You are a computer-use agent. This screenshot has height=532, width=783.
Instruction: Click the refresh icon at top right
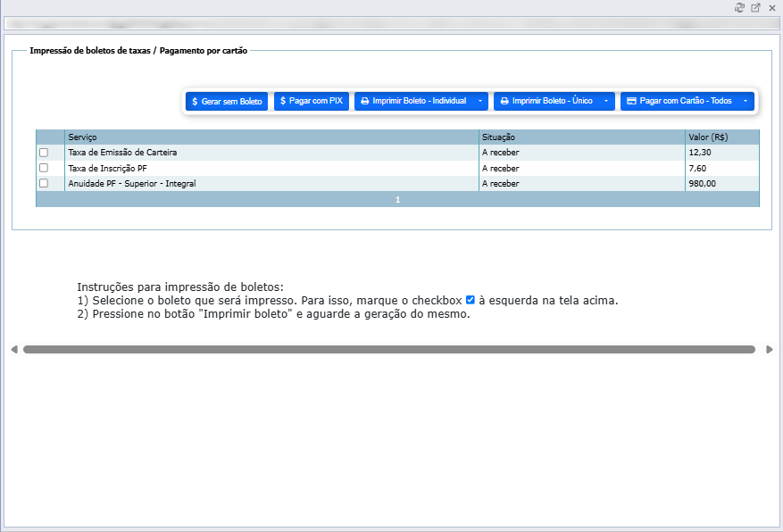[739, 7]
